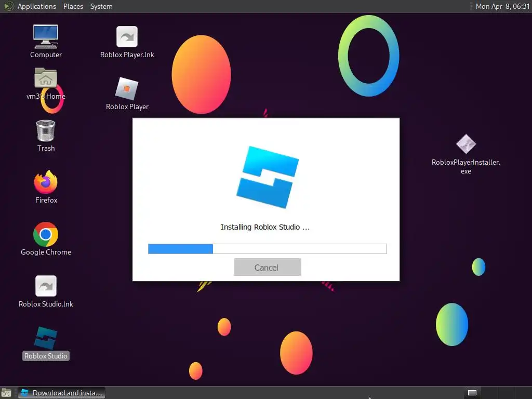The height and width of the screenshot is (399, 532).
Task: Select the vm3's Home folder icon
Action: click(46, 78)
